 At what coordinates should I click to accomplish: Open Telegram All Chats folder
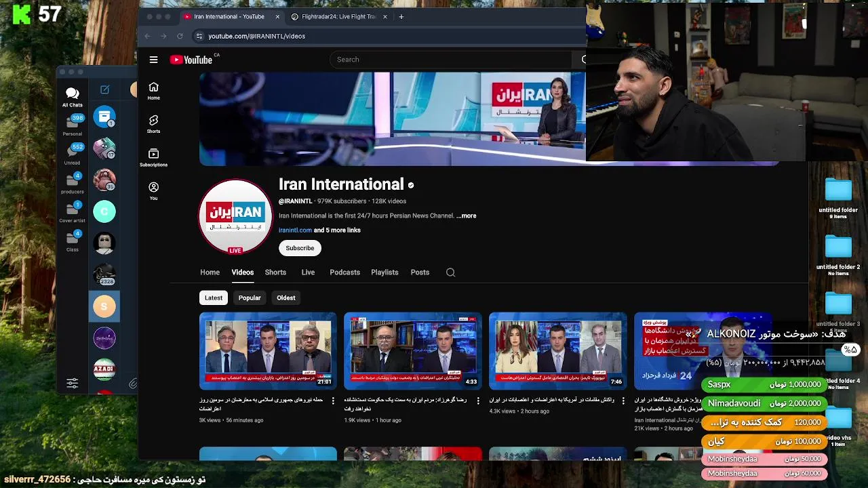(73, 97)
